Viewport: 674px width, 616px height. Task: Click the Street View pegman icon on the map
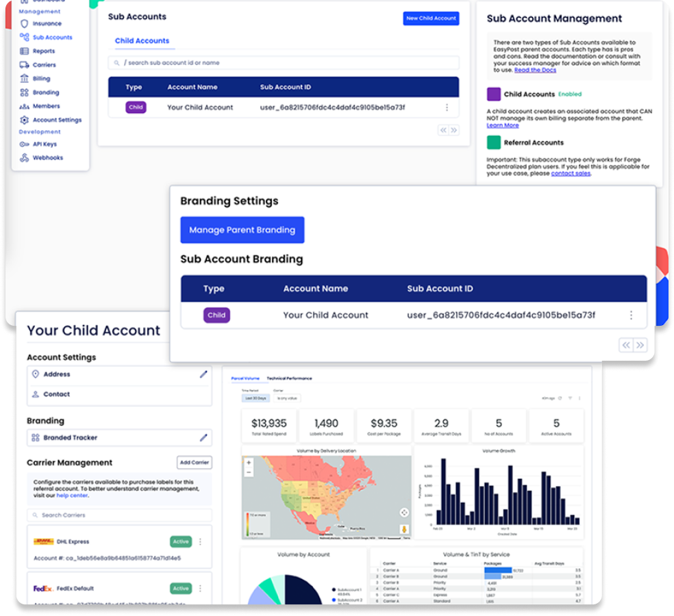pos(404,528)
